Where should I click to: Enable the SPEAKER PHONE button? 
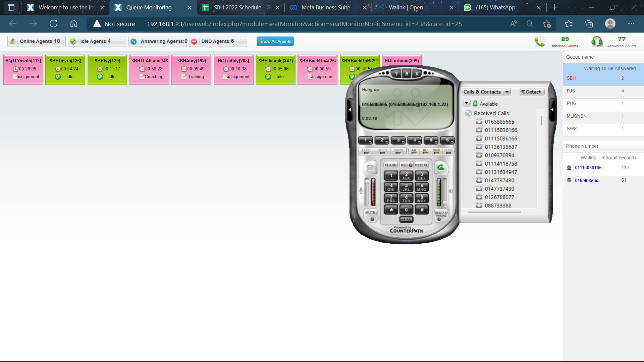(441, 215)
